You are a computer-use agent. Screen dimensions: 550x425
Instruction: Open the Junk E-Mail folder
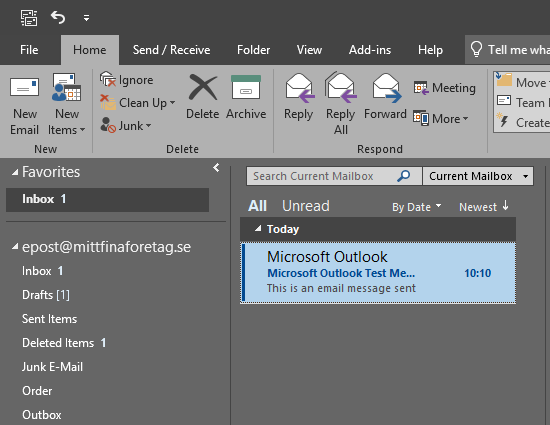[52, 367]
